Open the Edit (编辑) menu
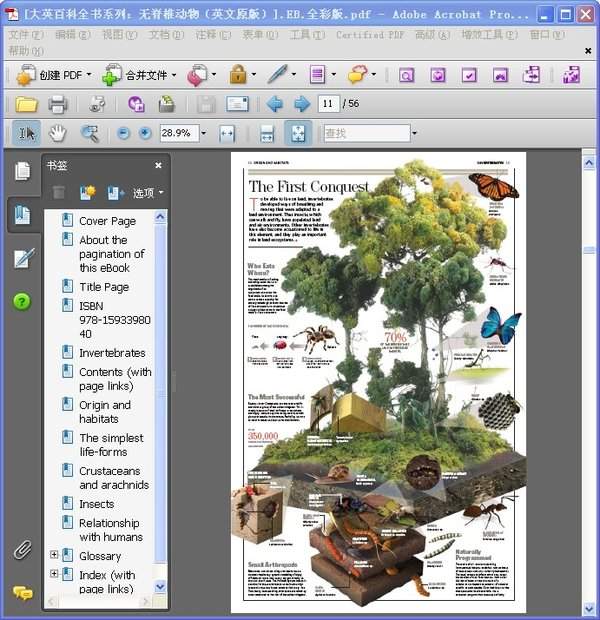The image size is (600, 620). (x=73, y=35)
